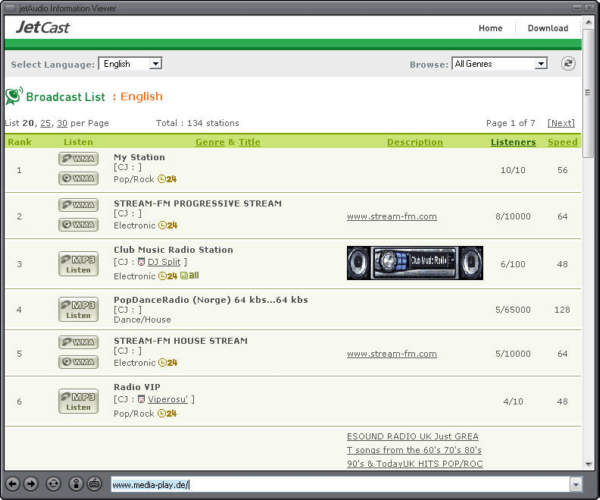The height and width of the screenshot is (500, 600).
Task: Click 'Total : 134 stations' text
Action: click(x=197, y=123)
